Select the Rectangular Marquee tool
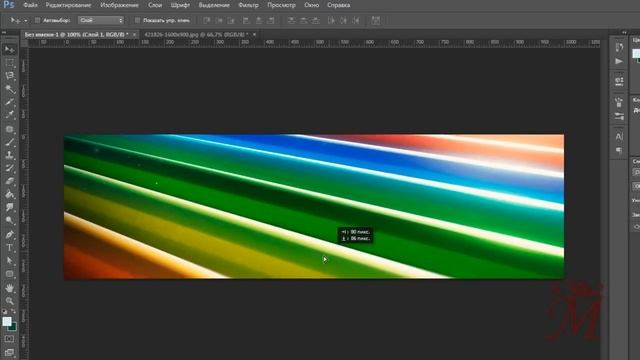Viewport: 640px width, 360px height. [x=9, y=62]
